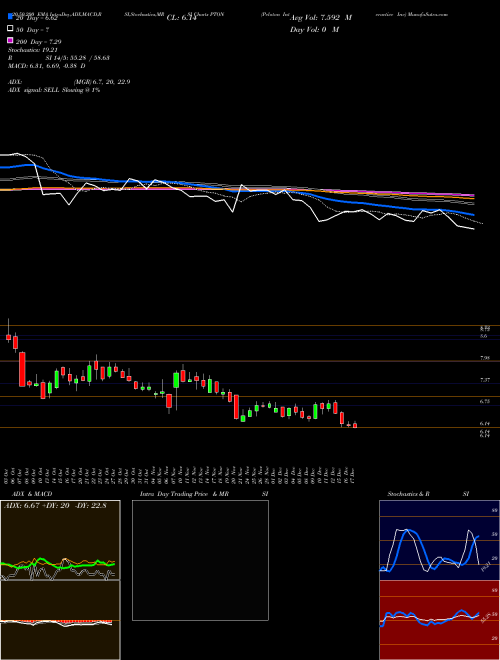This screenshot has height=660, width=500.
Task: Click the 'Avg Vol: 7.592 M' label
Action: (x=321, y=18)
